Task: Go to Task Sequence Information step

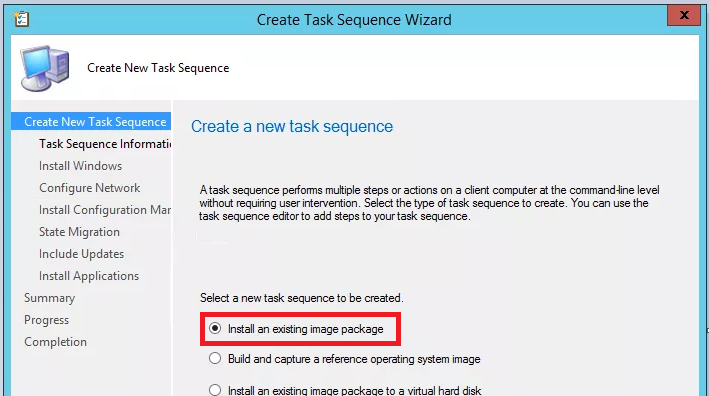Action: tap(105, 144)
